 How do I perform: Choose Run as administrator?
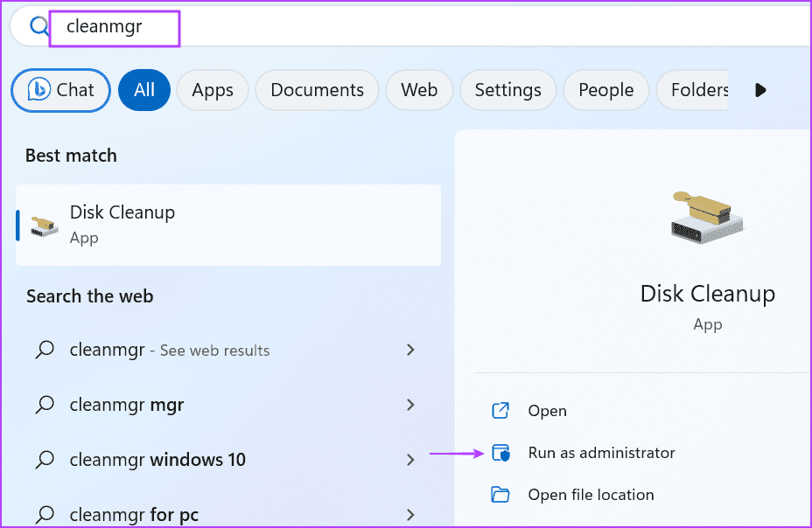(601, 453)
